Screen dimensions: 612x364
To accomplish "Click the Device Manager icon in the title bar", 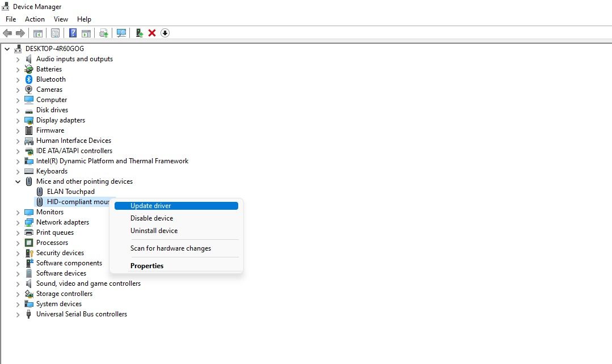I will click(5, 6).
